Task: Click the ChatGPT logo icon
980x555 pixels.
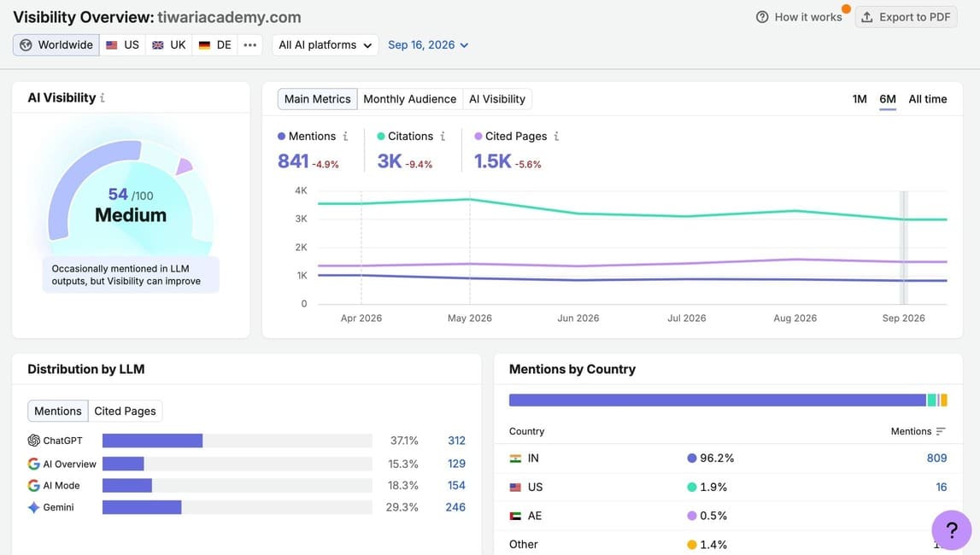Action: pyautogui.click(x=34, y=440)
